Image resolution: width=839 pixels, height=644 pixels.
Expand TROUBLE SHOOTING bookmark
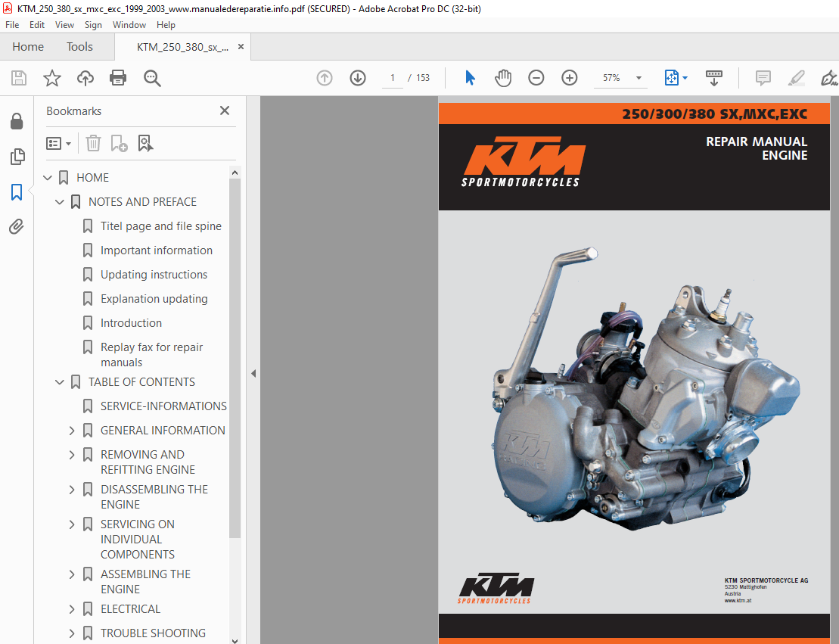point(72,633)
